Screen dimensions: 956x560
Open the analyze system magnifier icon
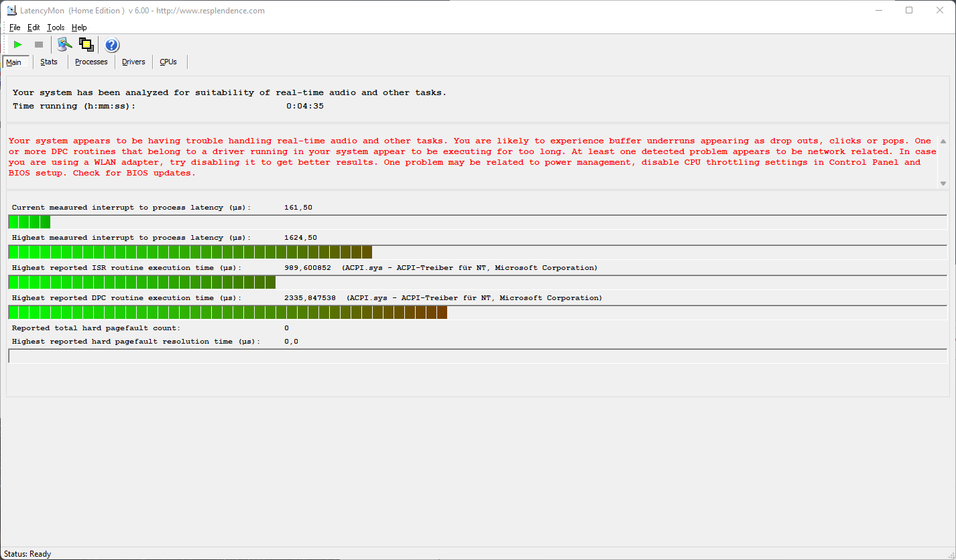[64, 45]
